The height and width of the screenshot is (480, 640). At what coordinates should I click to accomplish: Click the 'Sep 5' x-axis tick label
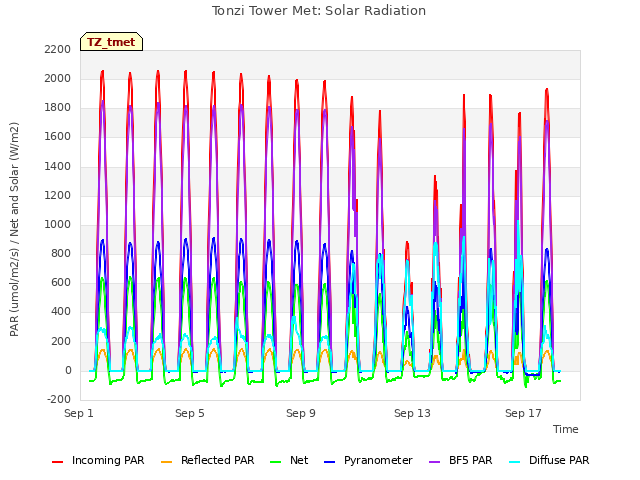click(x=190, y=413)
